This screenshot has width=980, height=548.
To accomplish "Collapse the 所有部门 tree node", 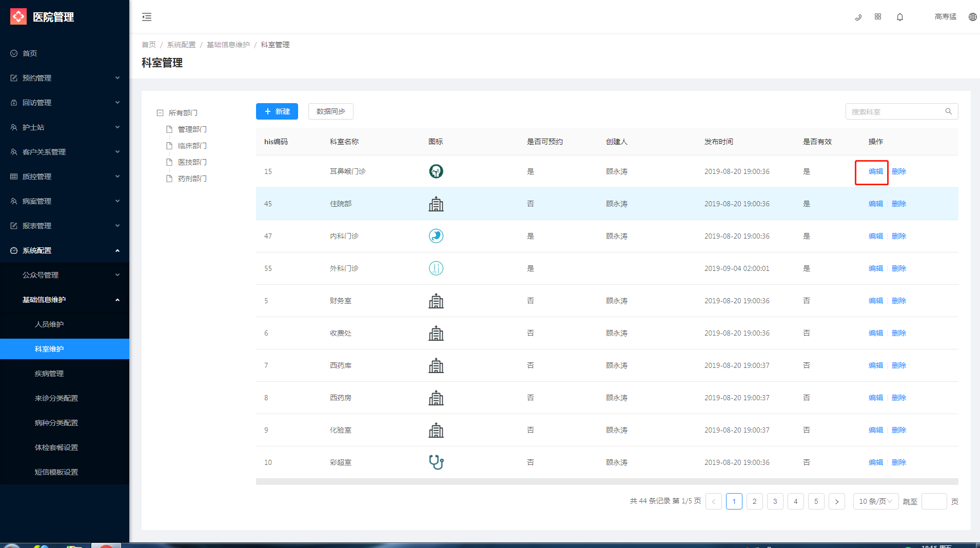I will click(160, 113).
